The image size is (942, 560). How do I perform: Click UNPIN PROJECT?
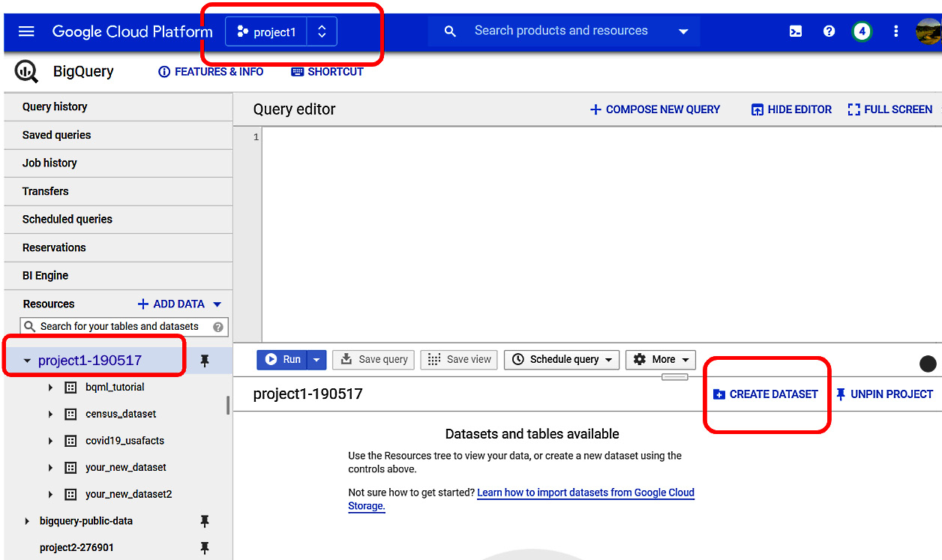click(x=884, y=394)
